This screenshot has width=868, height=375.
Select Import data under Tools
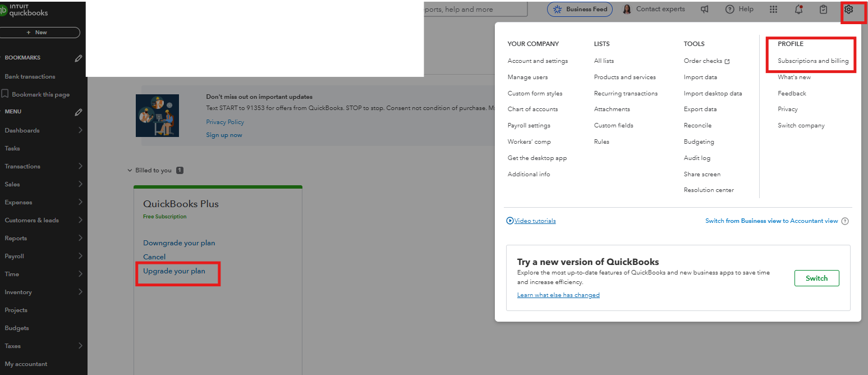tap(700, 77)
